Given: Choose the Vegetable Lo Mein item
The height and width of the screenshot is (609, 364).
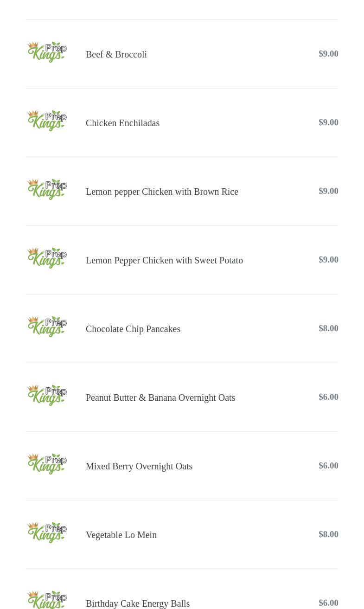Looking at the screenshot, I should coord(121,535).
